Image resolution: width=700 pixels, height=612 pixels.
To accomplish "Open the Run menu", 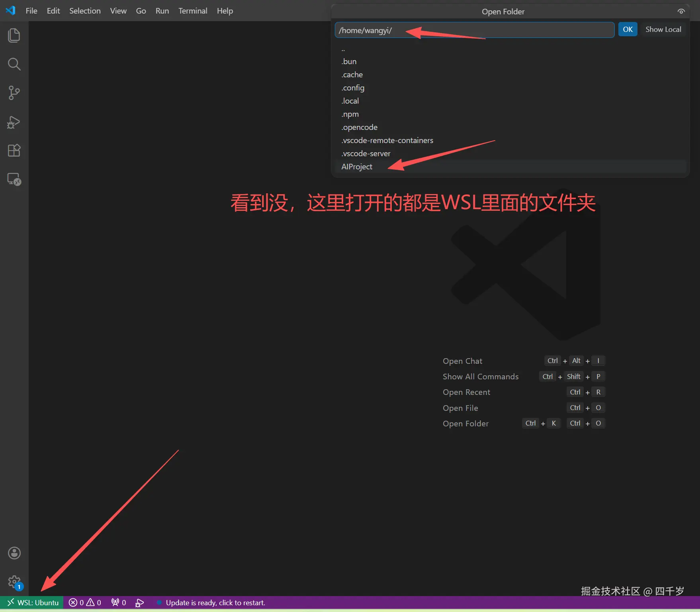I will click(x=162, y=11).
